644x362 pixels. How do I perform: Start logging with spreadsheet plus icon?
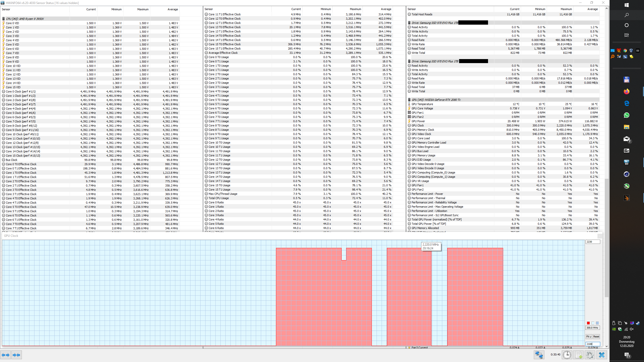[x=579, y=355]
